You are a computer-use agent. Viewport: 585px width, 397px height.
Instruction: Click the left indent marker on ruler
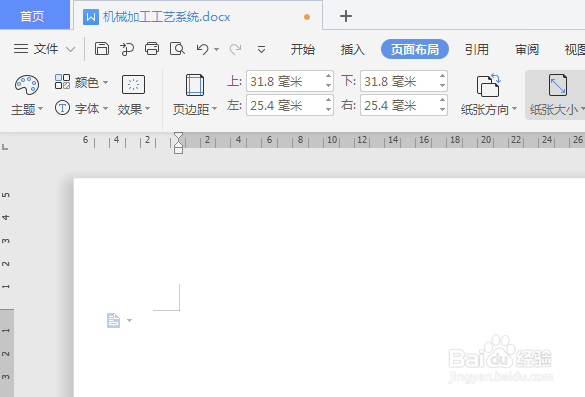click(178, 150)
